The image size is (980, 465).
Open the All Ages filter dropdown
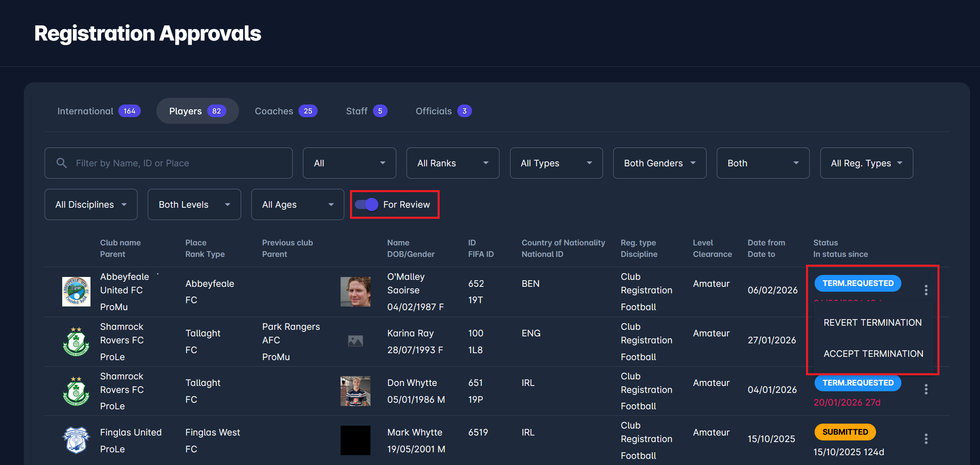coord(297,204)
